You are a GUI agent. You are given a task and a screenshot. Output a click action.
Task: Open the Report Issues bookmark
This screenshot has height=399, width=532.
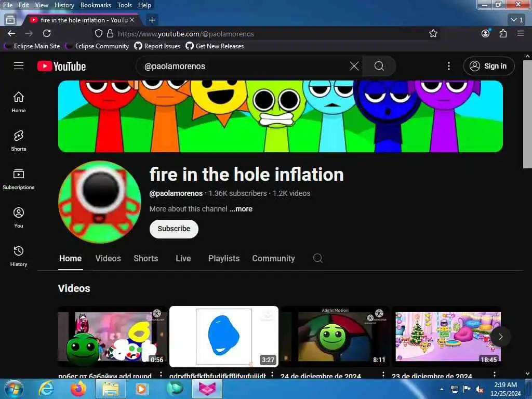(157, 46)
